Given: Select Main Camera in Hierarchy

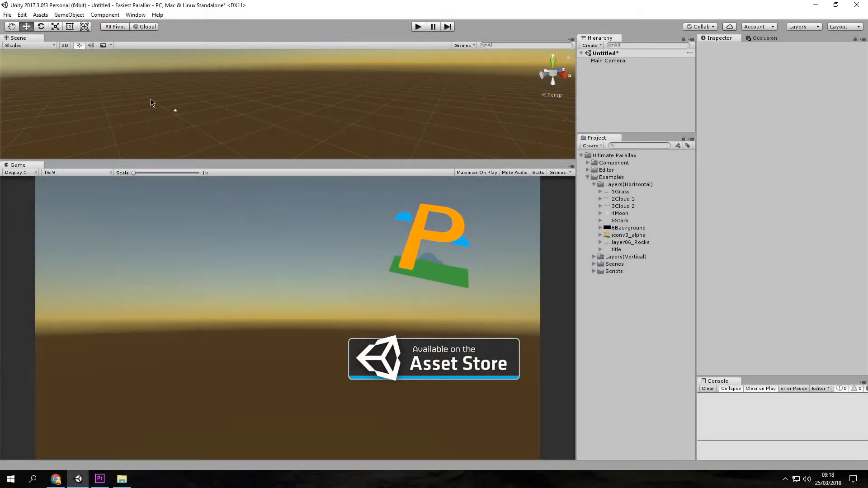Looking at the screenshot, I should pos(608,61).
